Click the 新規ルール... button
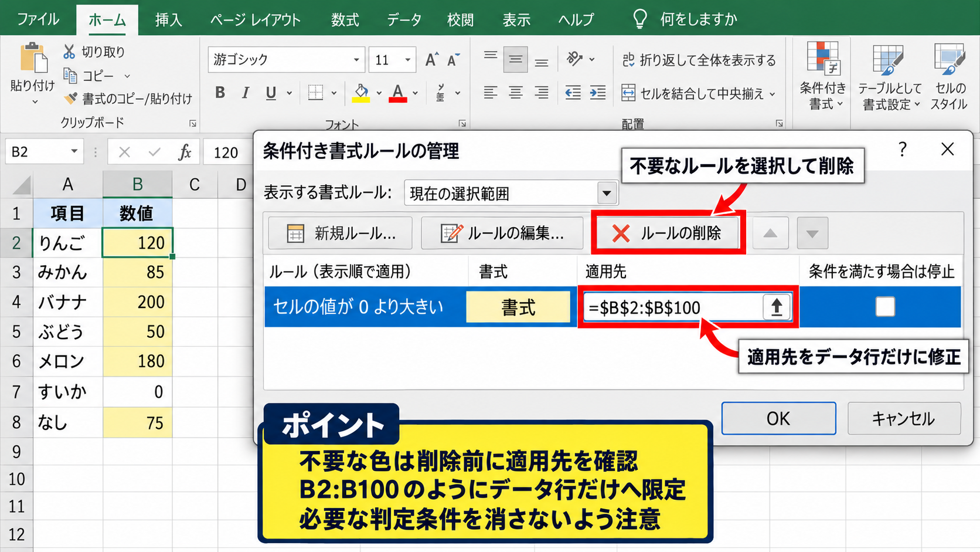 click(x=340, y=233)
